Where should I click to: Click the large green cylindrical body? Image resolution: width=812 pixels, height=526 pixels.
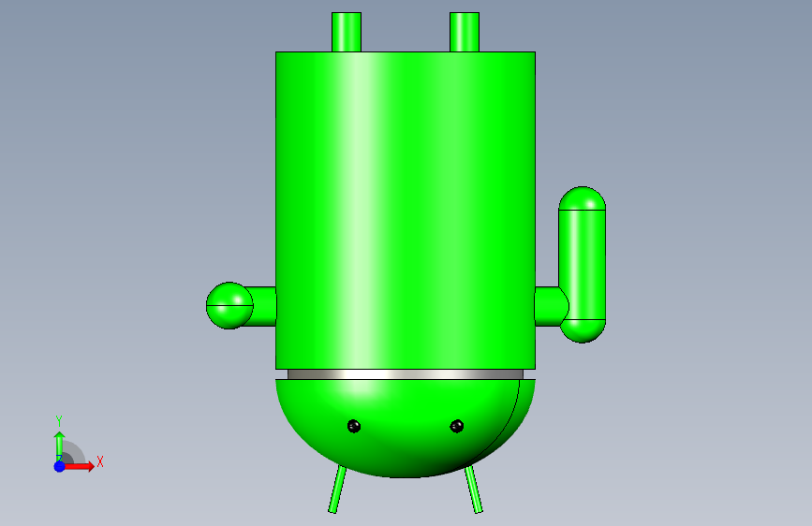[405, 211]
